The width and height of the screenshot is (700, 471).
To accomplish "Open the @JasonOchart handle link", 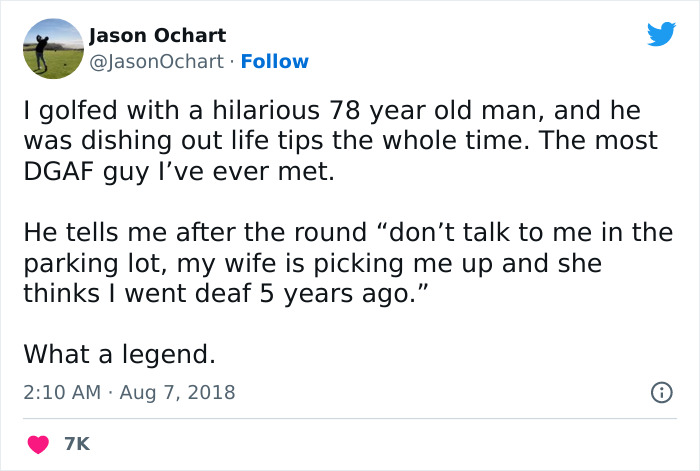I will 157,61.
